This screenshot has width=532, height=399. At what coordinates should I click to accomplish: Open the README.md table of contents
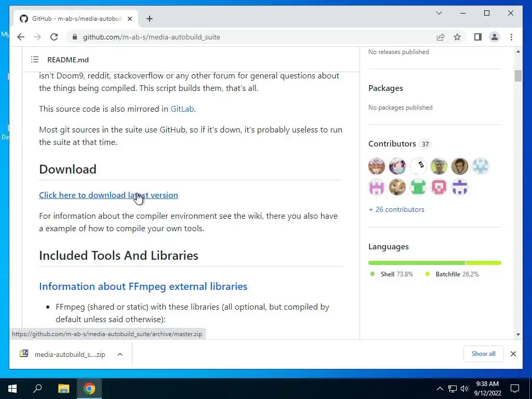[x=35, y=60]
